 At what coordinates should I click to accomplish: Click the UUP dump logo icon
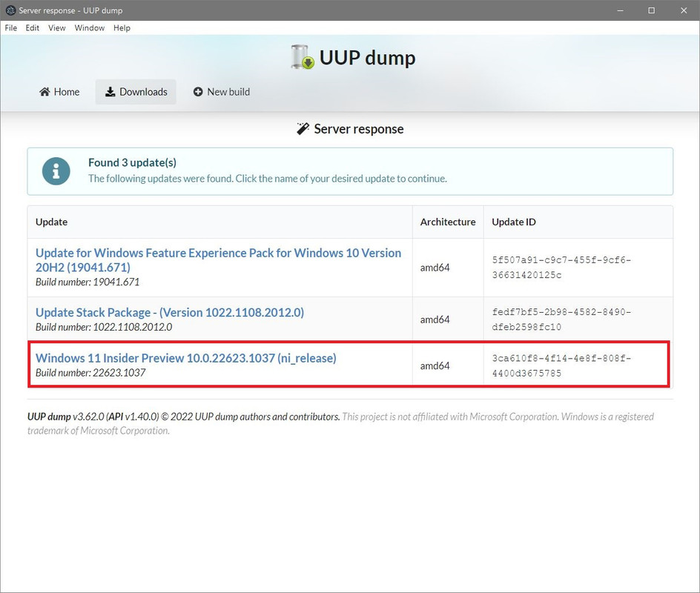[x=303, y=57]
